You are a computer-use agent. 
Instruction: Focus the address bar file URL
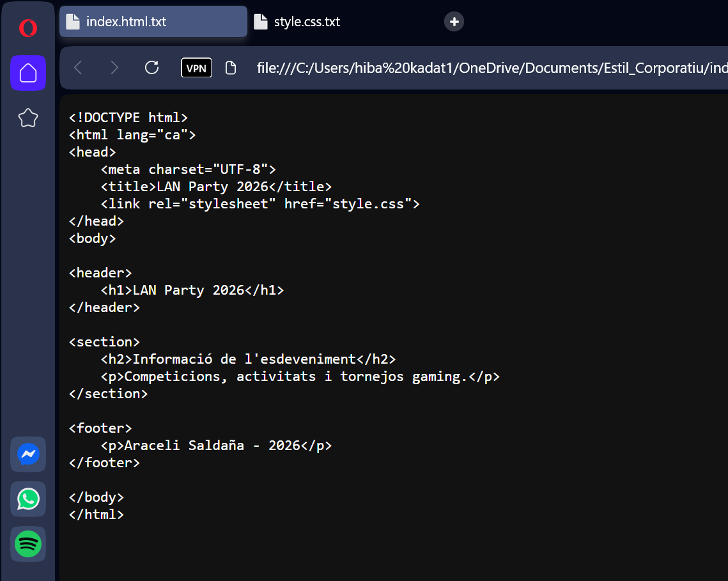pyautogui.click(x=492, y=68)
